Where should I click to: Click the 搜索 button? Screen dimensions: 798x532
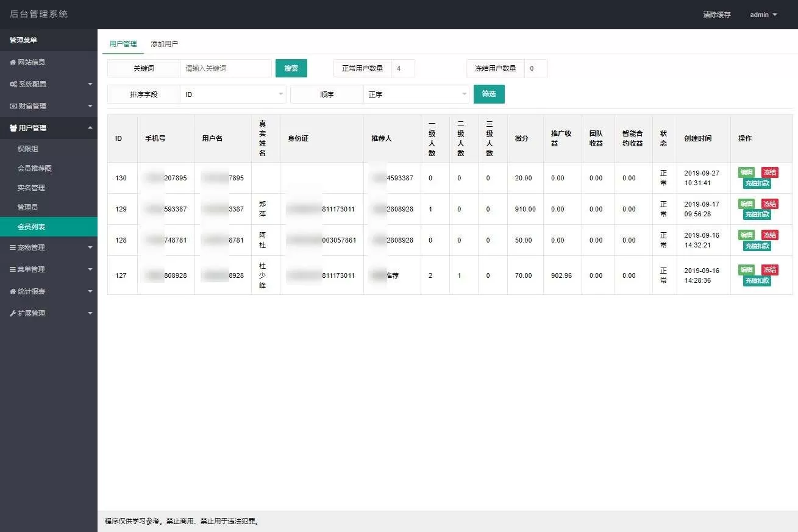(x=291, y=68)
